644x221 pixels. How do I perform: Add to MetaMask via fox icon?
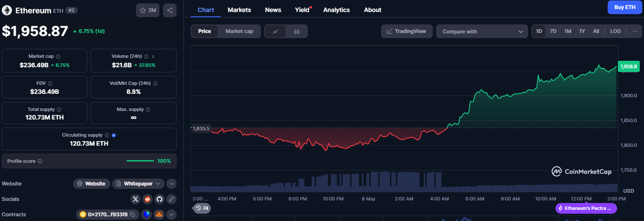[x=159, y=215]
